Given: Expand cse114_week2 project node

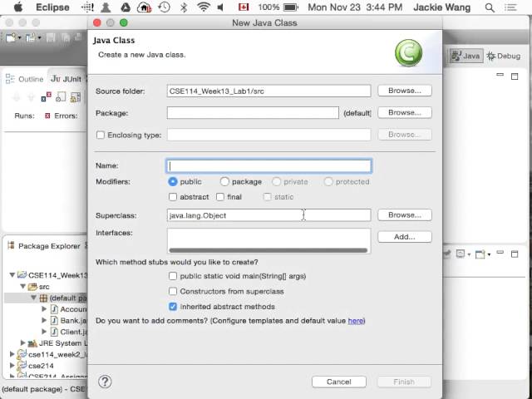Looking at the screenshot, I should tap(12, 354).
